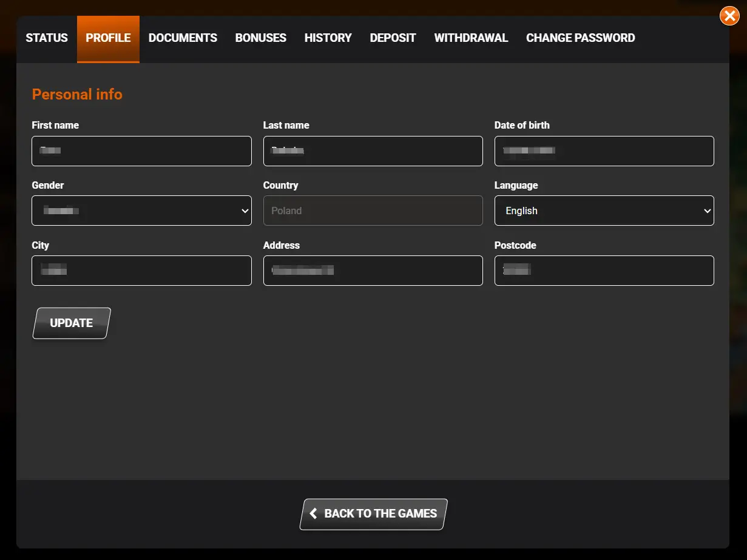This screenshot has height=560, width=747.
Task: Click the First name input field
Action: click(141, 151)
